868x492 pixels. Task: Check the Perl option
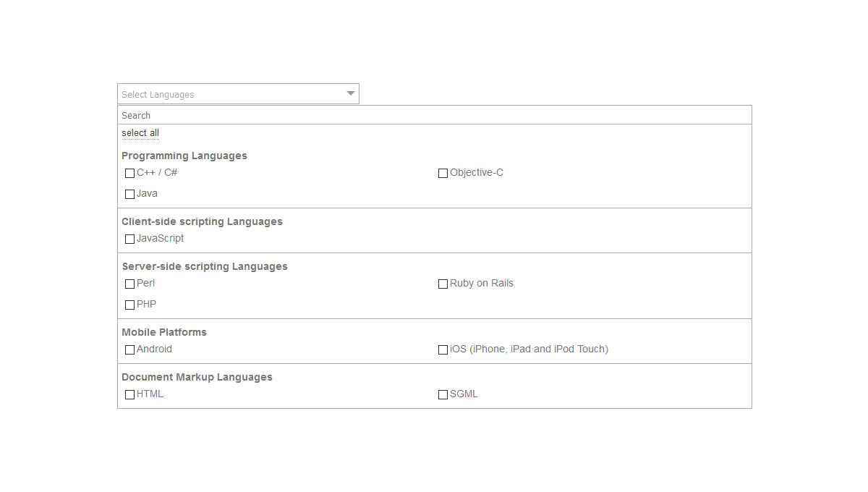click(x=129, y=284)
